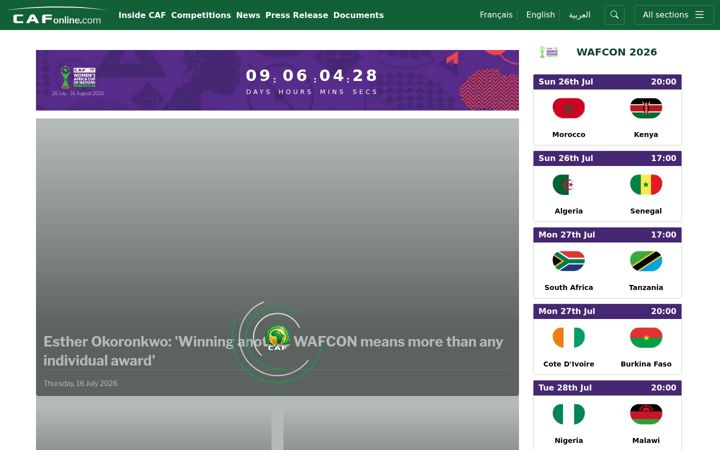Select the Senegal flag icon
Screen dimensions: 720x450
click(646, 185)
